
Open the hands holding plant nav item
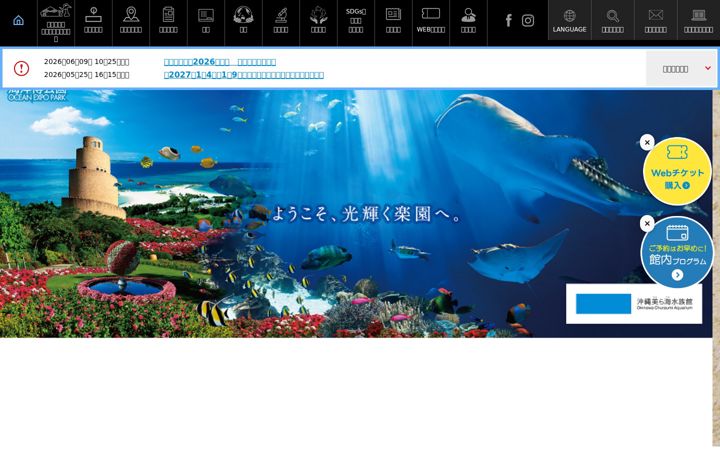318,23
